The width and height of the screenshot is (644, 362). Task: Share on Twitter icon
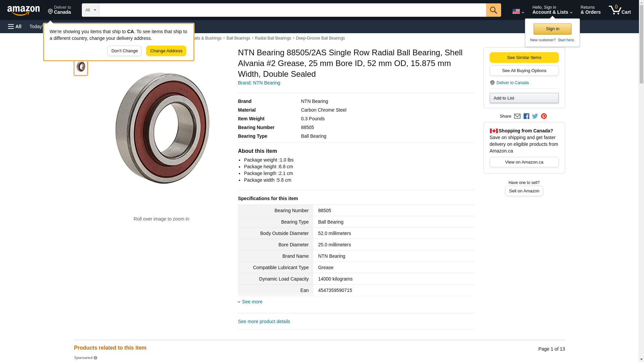tap(535, 116)
